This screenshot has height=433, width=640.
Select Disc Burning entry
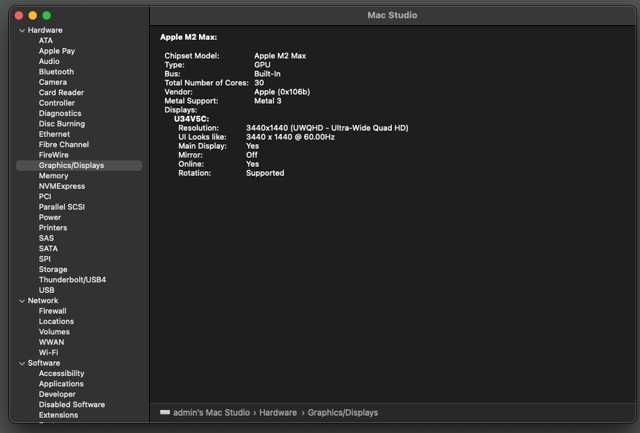pyautogui.click(x=62, y=124)
